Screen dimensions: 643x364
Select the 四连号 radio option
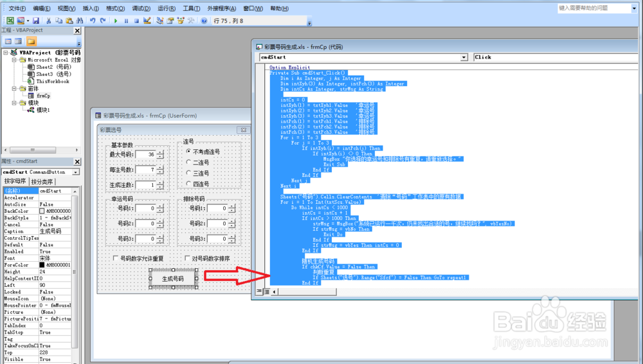[x=197, y=184]
